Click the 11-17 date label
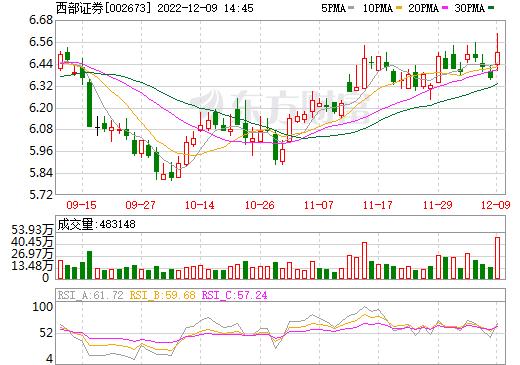 [x=378, y=205]
